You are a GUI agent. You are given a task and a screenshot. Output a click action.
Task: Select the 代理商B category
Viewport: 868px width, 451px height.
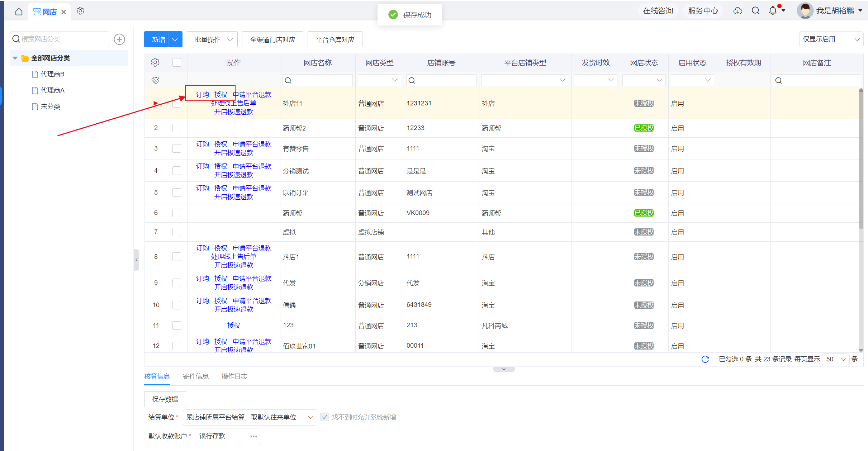coord(52,74)
